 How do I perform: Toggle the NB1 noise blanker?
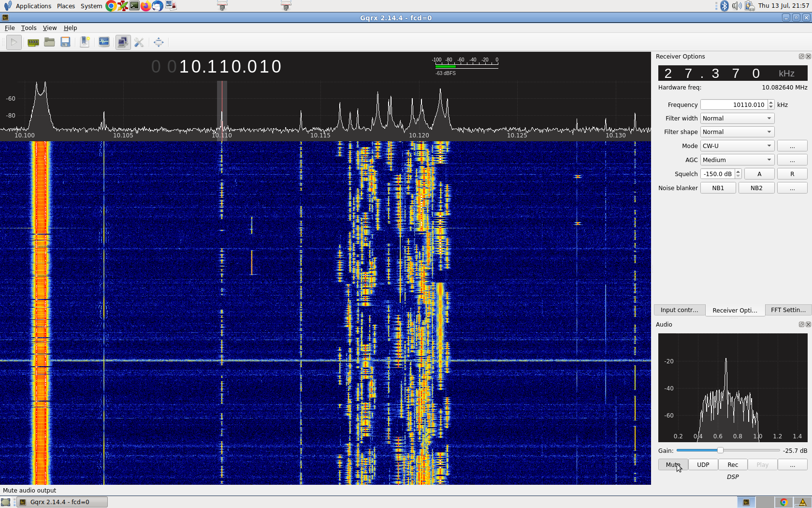click(x=718, y=188)
